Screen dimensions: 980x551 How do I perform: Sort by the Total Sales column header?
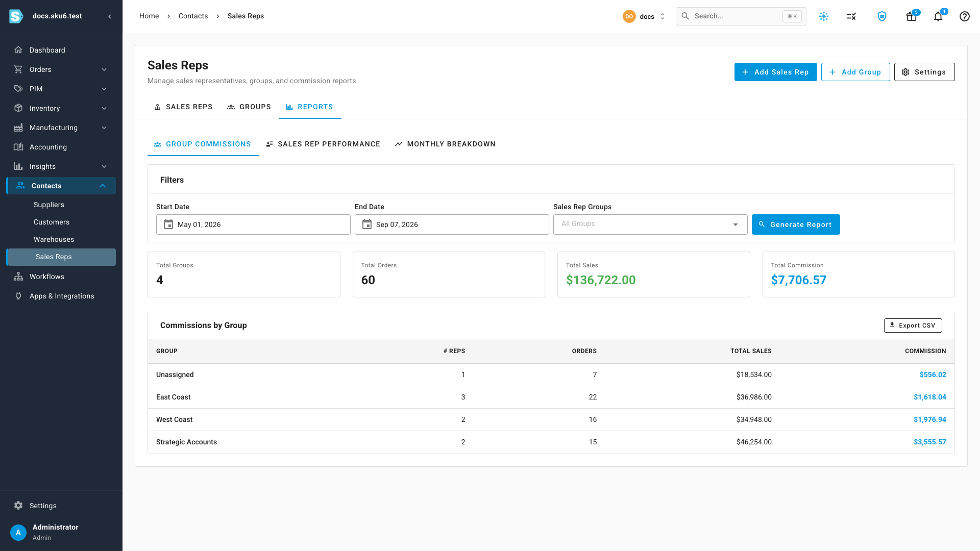(751, 351)
